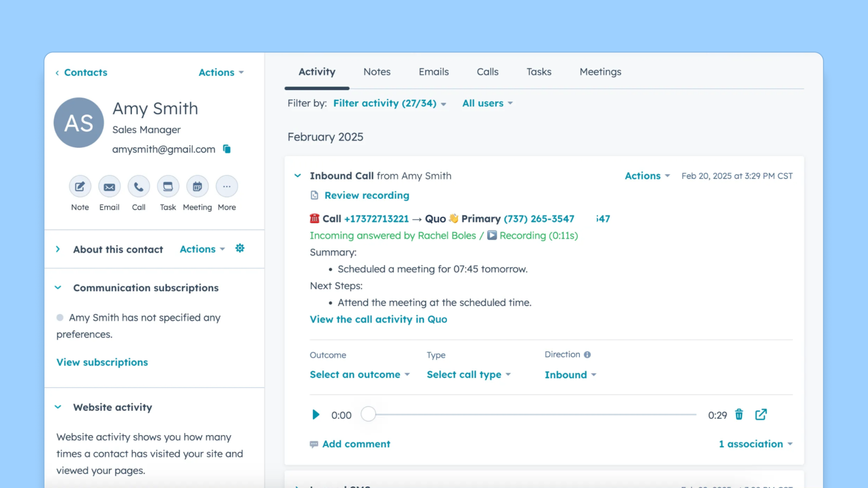Delete the recording with the trash icon
Screen dimensions: 868x488
(739, 415)
